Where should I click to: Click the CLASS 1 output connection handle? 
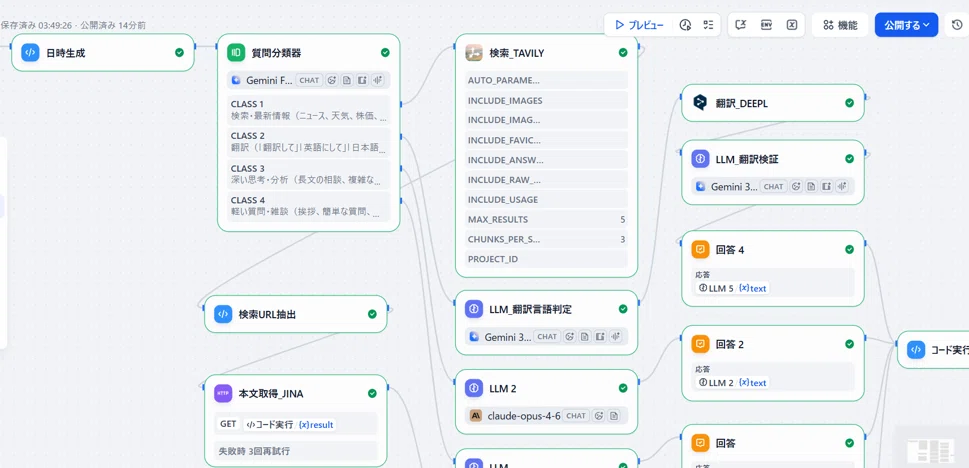tap(402, 104)
